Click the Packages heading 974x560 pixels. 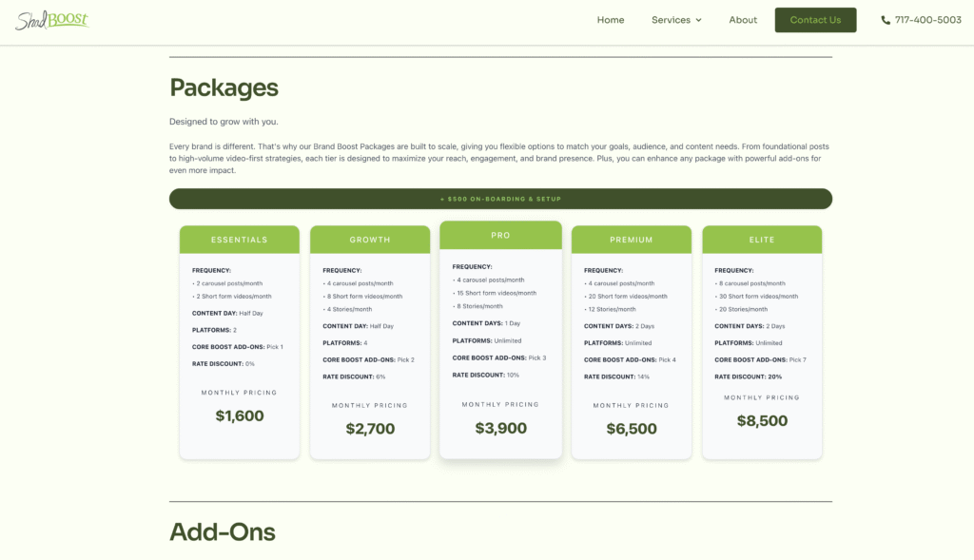point(224,87)
